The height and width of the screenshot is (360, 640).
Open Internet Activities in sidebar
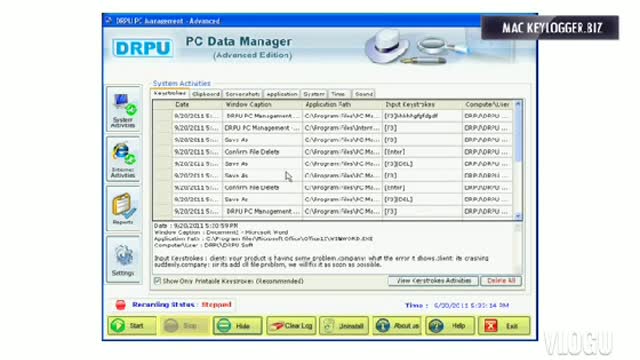coord(124,159)
